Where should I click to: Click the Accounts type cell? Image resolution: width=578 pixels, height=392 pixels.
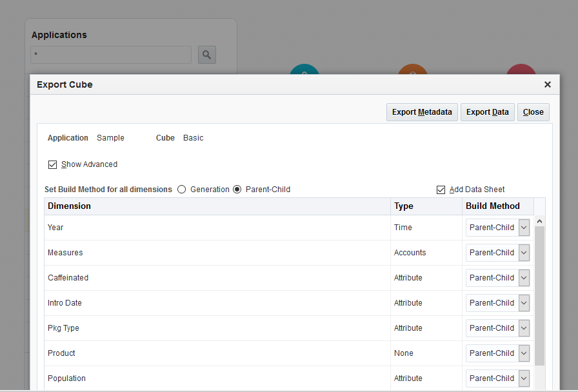pyautogui.click(x=426, y=253)
